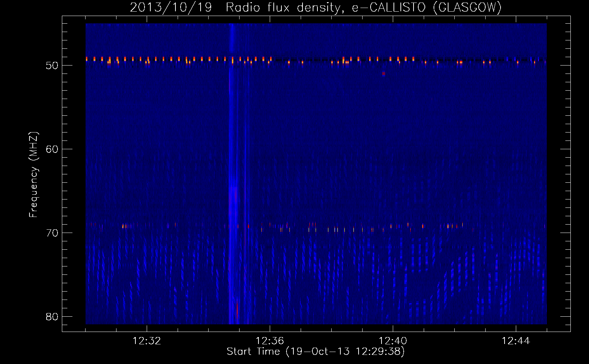Click the 'Start Time (19-Oct-13 12:29:38)' label
The width and height of the screenshot is (589, 364).
coord(316,352)
